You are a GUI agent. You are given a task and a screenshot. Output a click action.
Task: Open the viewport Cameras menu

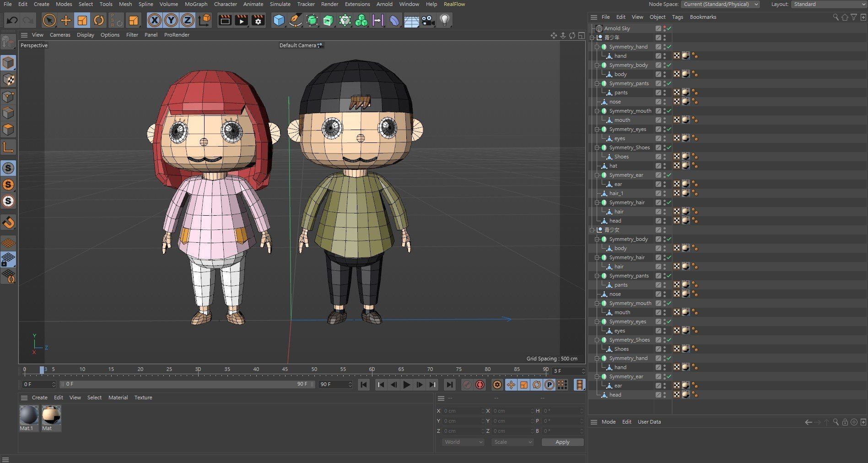tap(60, 35)
